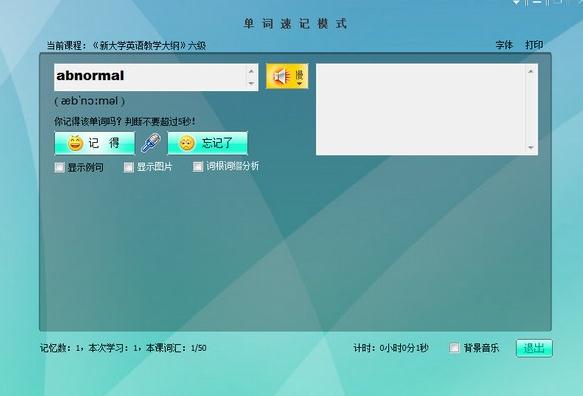Click down arrow in the abnormal word box
The height and width of the screenshot is (396, 583).
(251, 83)
